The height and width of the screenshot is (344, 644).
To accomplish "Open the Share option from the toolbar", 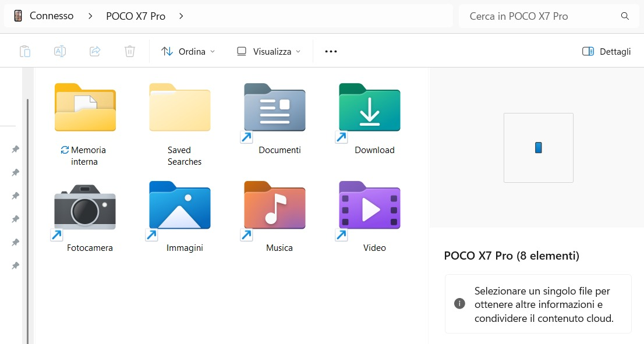I will [x=94, y=51].
